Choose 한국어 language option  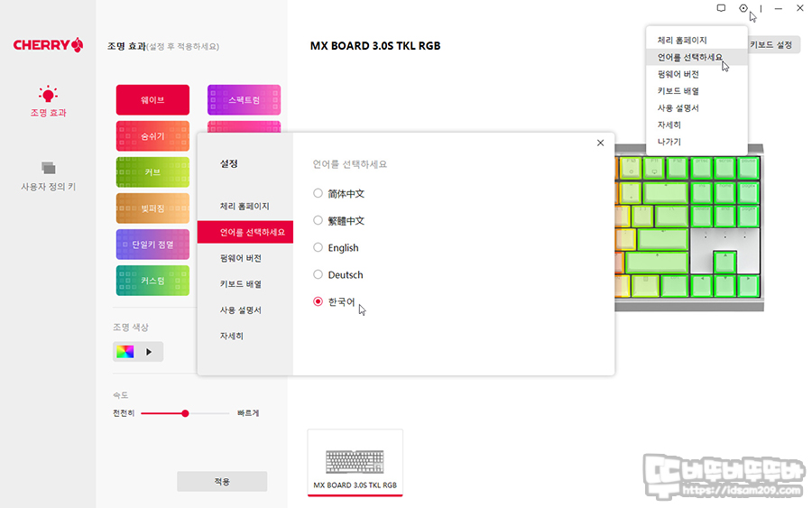[x=334, y=301]
